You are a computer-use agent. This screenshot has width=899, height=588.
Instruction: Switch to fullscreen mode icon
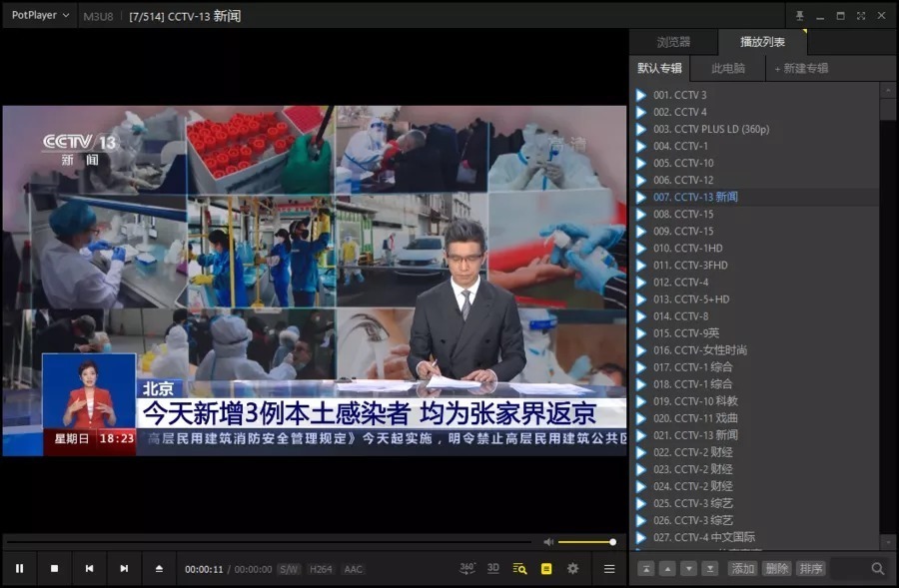coord(861,16)
